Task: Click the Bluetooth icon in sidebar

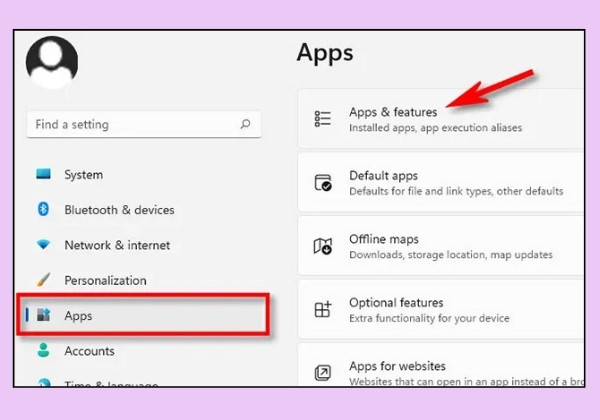Action: coord(43,209)
